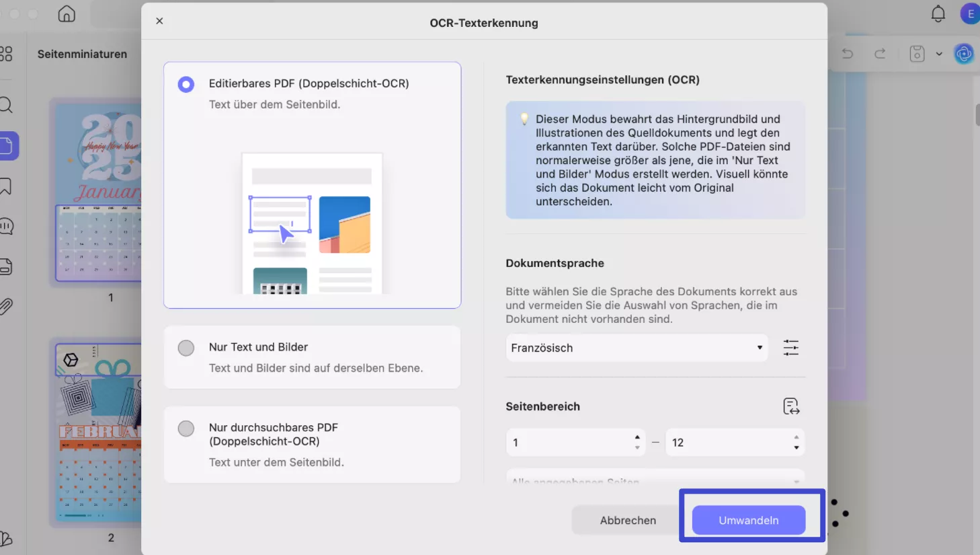Screen dimensions: 980x555
Task: Click the sidebar icon between comments and paperclip
Action: click(x=6, y=266)
